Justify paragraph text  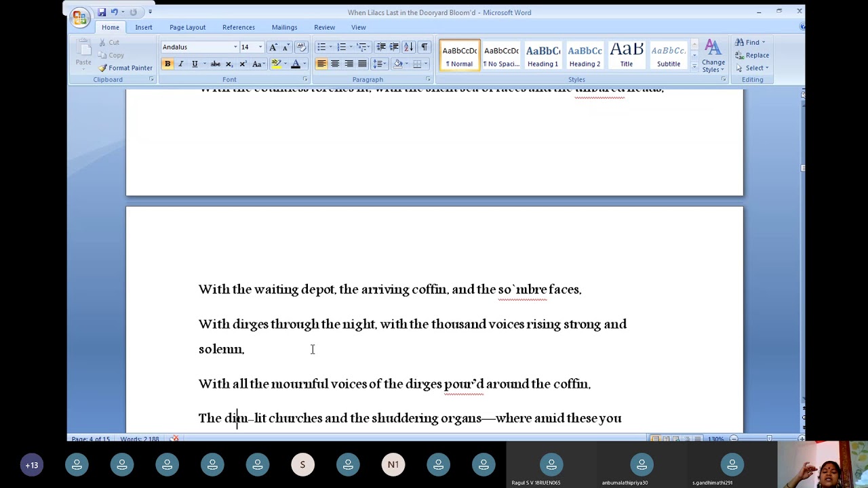point(362,64)
